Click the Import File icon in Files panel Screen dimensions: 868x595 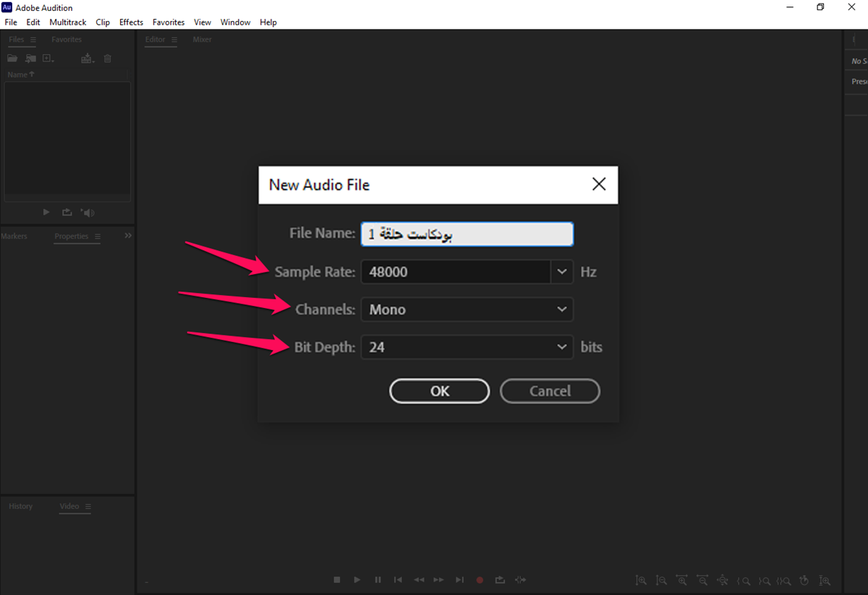(30, 59)
